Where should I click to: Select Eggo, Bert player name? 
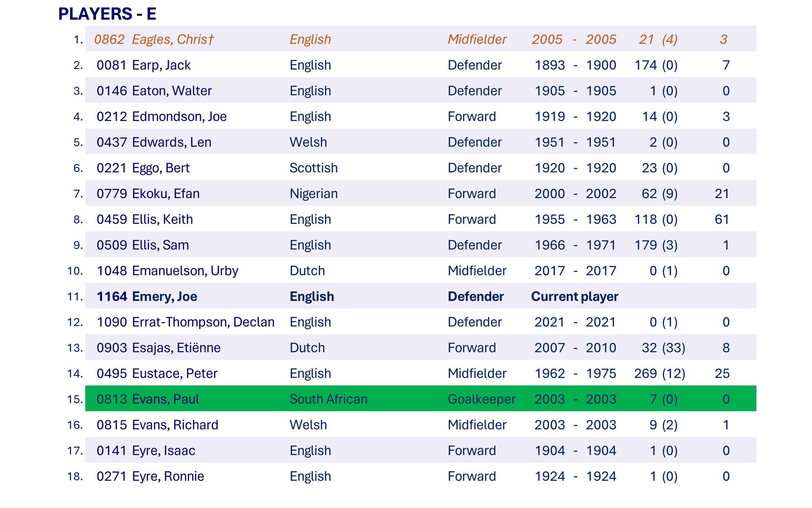[160, 168]
